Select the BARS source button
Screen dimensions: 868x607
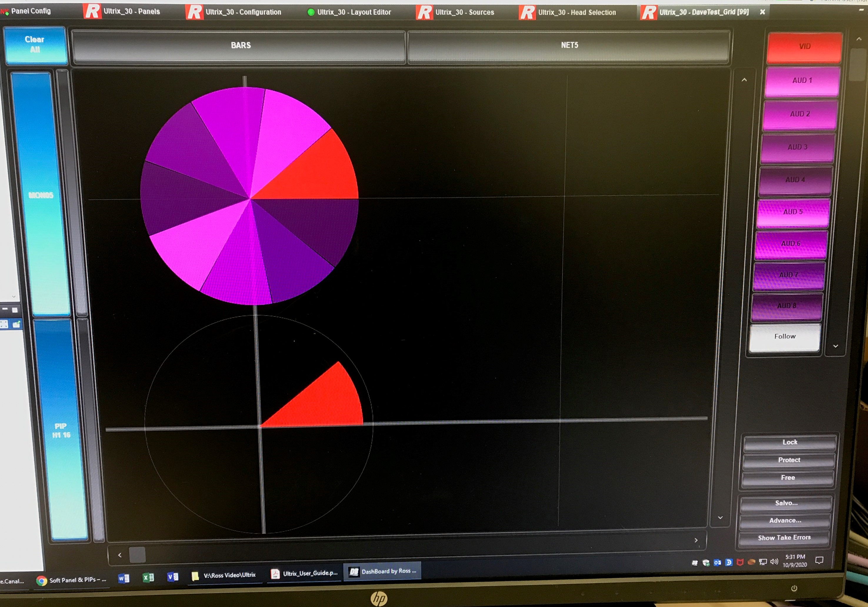[x=240, y=45]
